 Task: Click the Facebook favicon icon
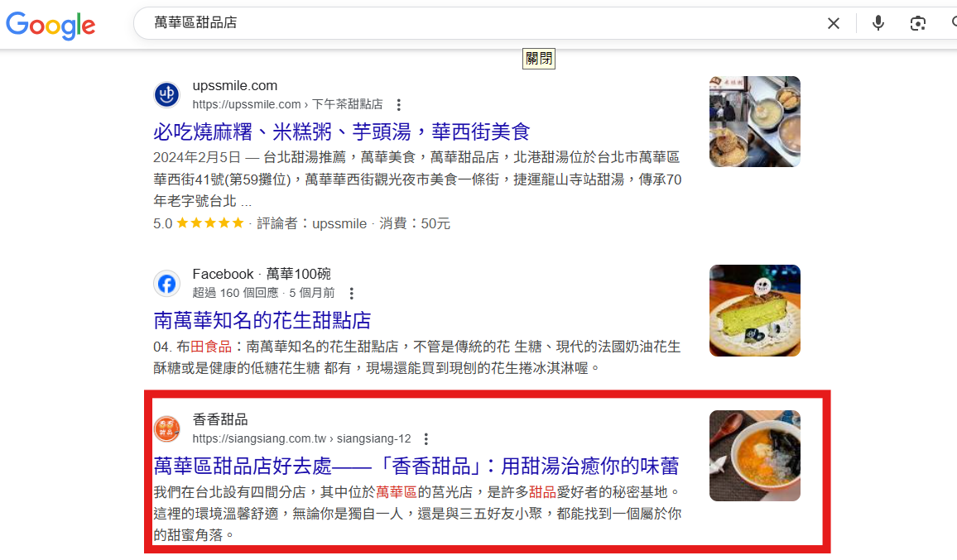coord(166,284)
